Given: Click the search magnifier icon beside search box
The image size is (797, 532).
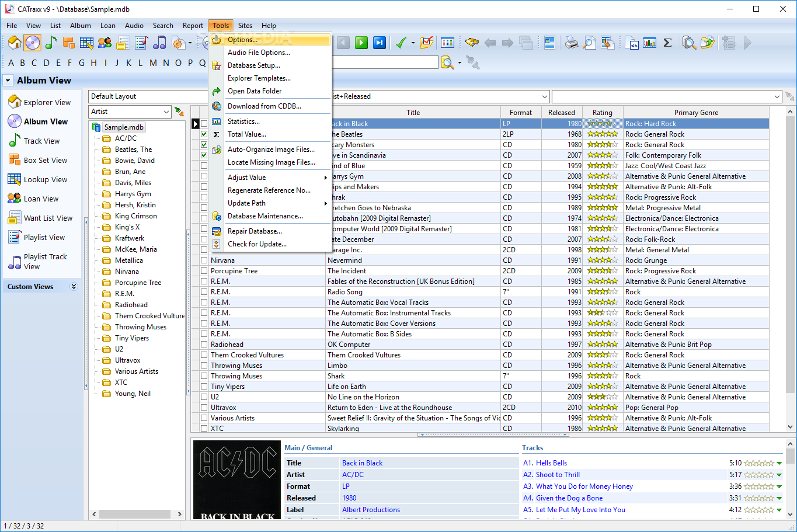Looking at the screenshot, I should pyautogui.click(x=447, y=62).
